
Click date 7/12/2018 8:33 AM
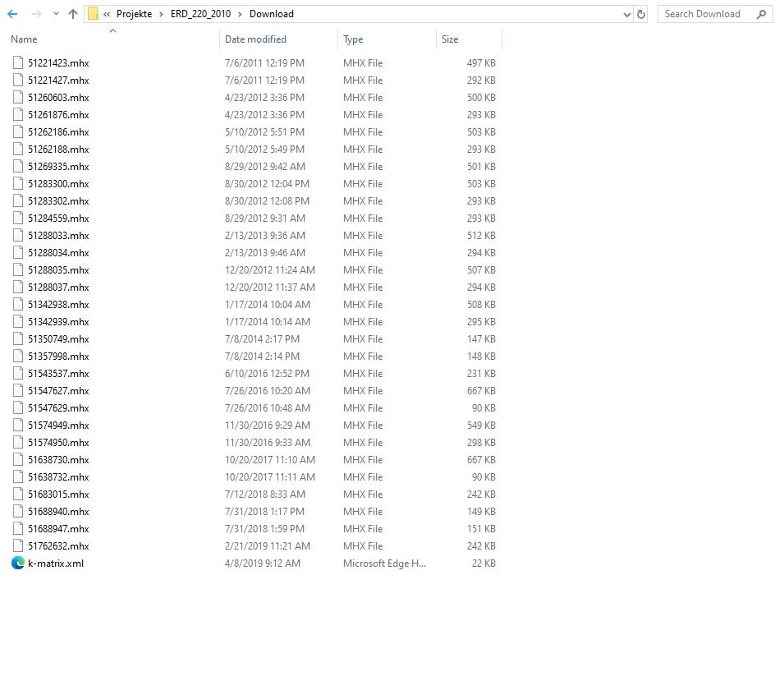pos(265,495)
